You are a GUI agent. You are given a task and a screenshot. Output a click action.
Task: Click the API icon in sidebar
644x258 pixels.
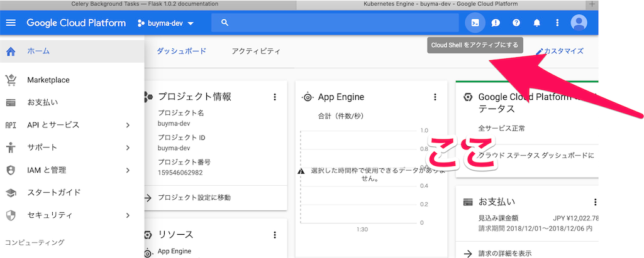pyautogui.click(x=11, y=125)
